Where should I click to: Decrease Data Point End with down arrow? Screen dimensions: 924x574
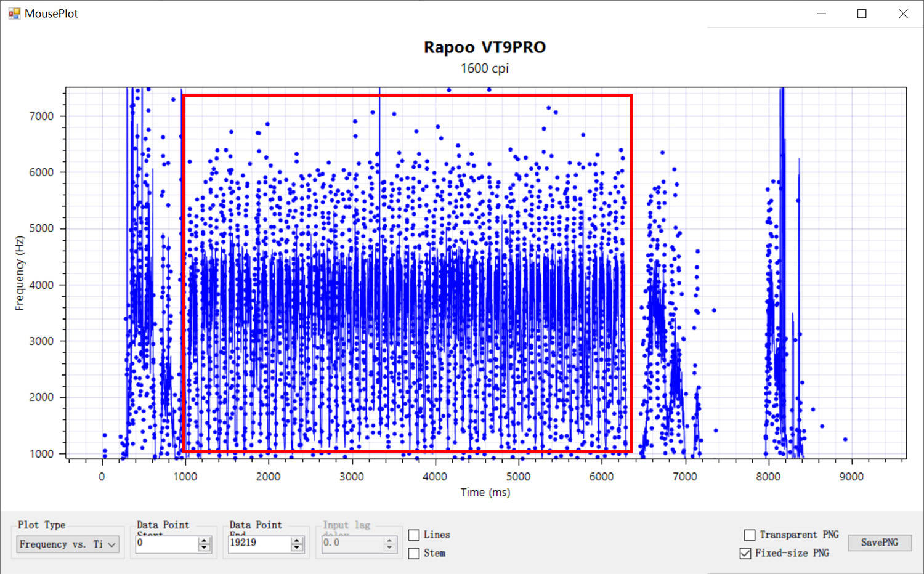[x=297, y=548]
